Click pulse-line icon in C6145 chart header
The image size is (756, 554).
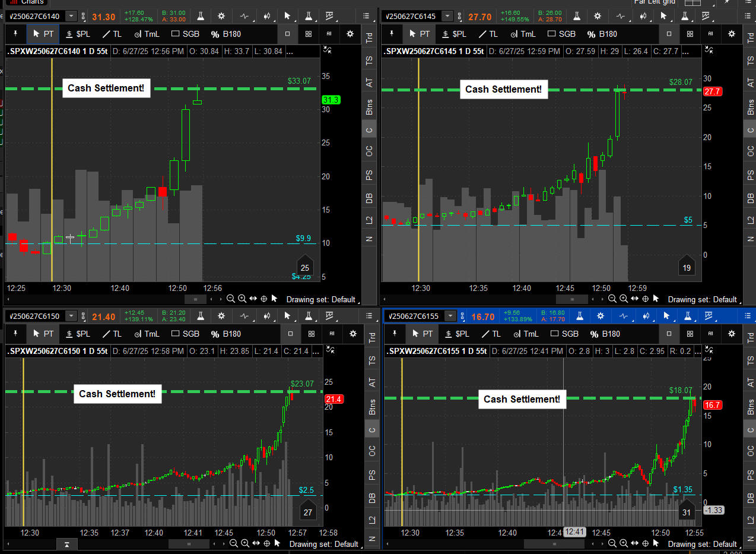622,16
